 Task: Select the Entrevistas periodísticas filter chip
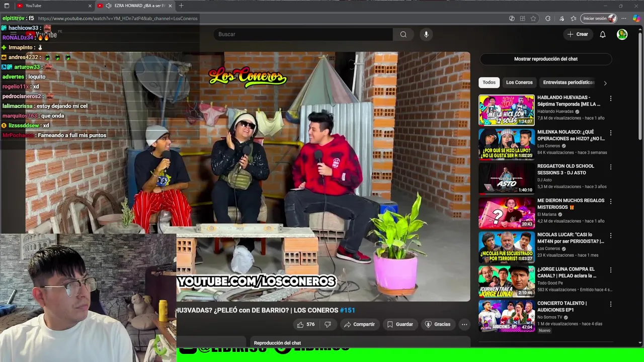coord(569,82)
